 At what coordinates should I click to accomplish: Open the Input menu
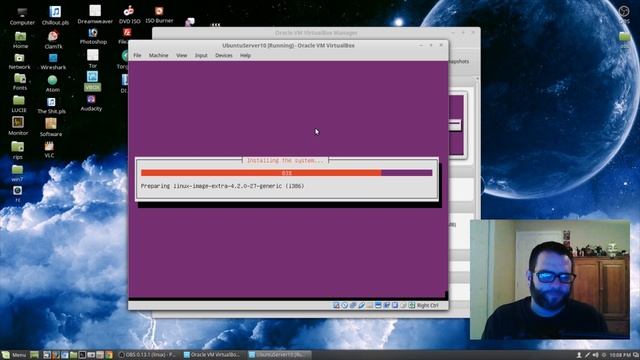point(201,55)
